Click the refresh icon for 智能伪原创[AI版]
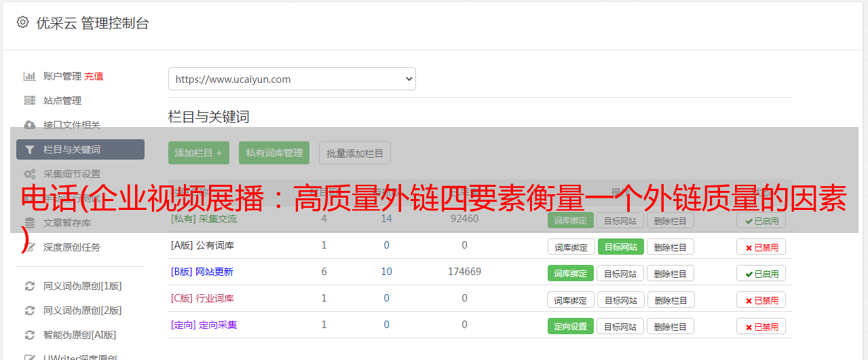The width and height of the screenshot is (868, 360). [29, 335]
